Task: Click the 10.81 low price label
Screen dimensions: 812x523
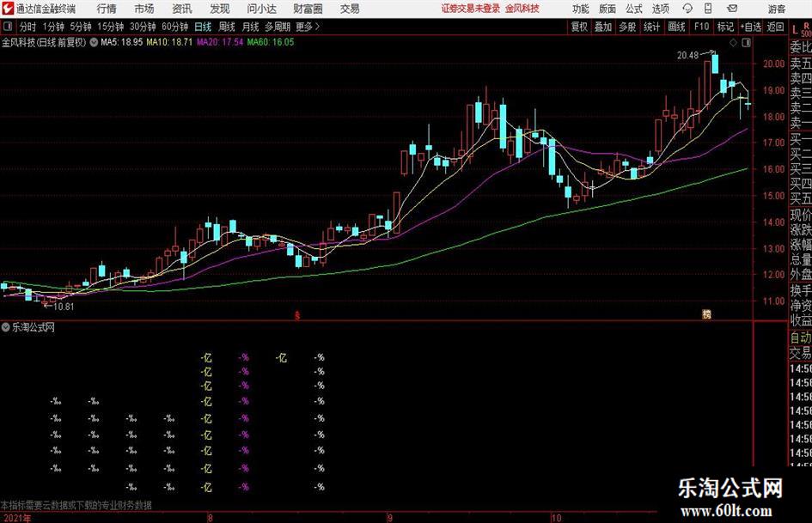Action: coord(64,307)
